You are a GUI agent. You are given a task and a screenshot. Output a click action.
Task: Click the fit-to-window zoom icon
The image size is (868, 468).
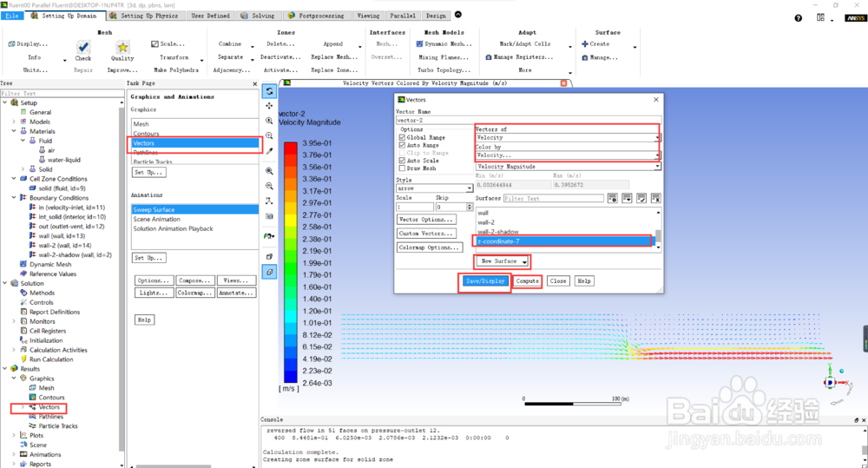click(269, 171)
